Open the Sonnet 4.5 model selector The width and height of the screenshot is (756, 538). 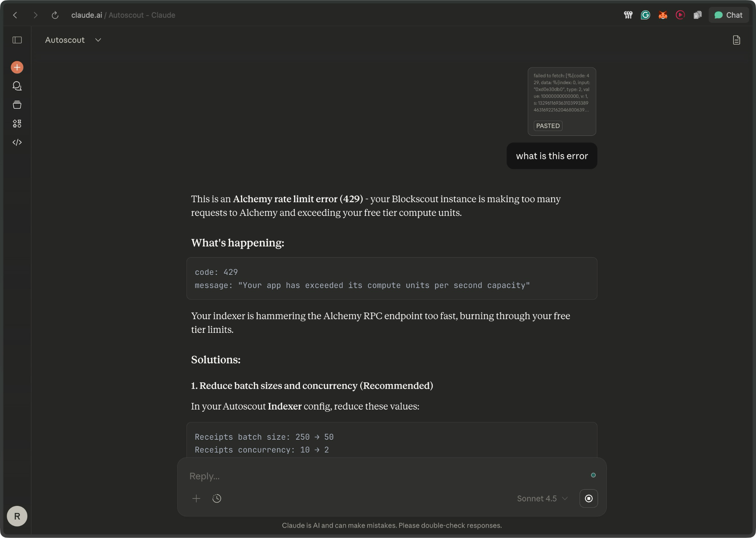pyautogui.click(x=542, y=498)
